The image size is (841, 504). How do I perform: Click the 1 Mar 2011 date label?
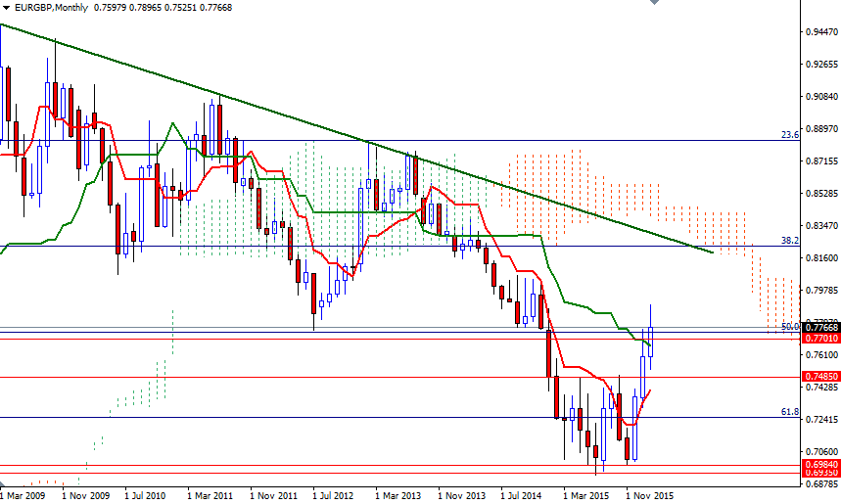[210, 495]
